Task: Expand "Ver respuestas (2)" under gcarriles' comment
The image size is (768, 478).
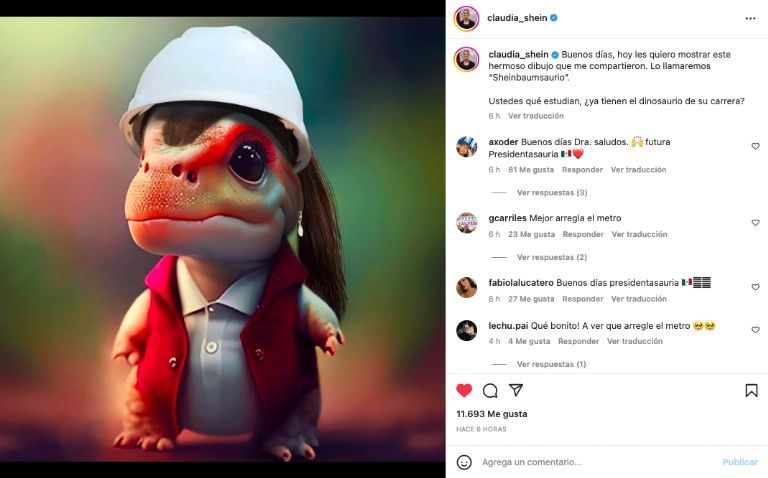Action: (x=551, y=258)
